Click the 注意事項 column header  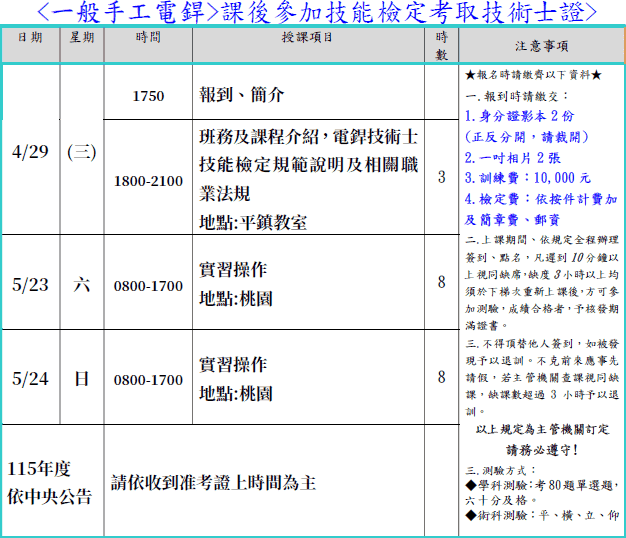542,45
